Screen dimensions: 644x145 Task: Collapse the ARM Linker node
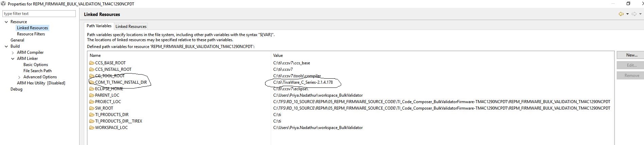pos(13,59)
